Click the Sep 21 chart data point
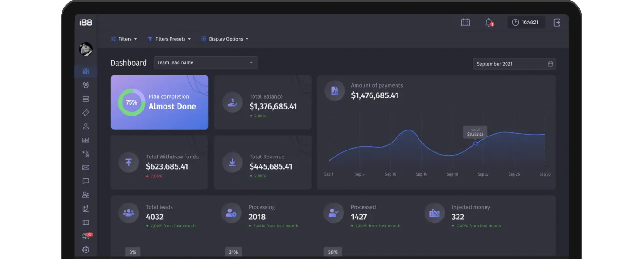 click(x=475, y=143)
